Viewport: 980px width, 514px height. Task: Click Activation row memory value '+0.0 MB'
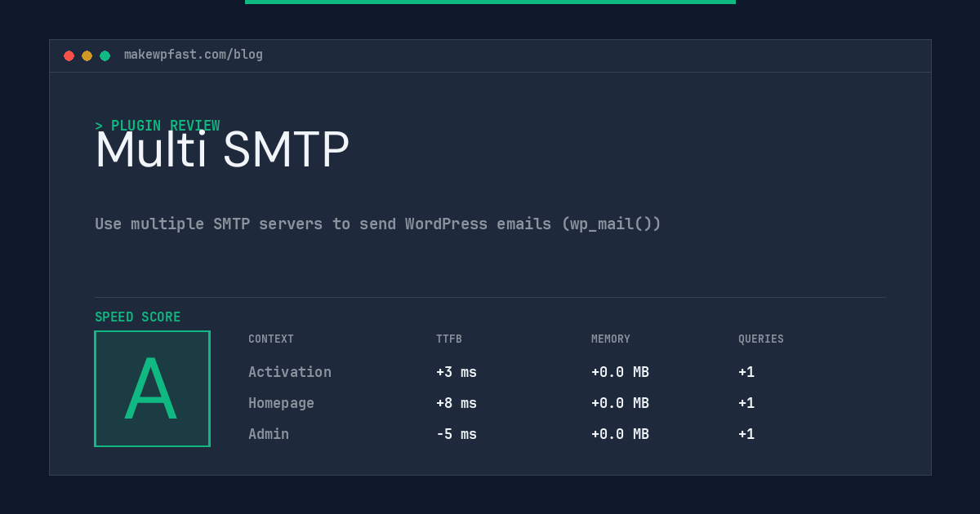point(620,372)
